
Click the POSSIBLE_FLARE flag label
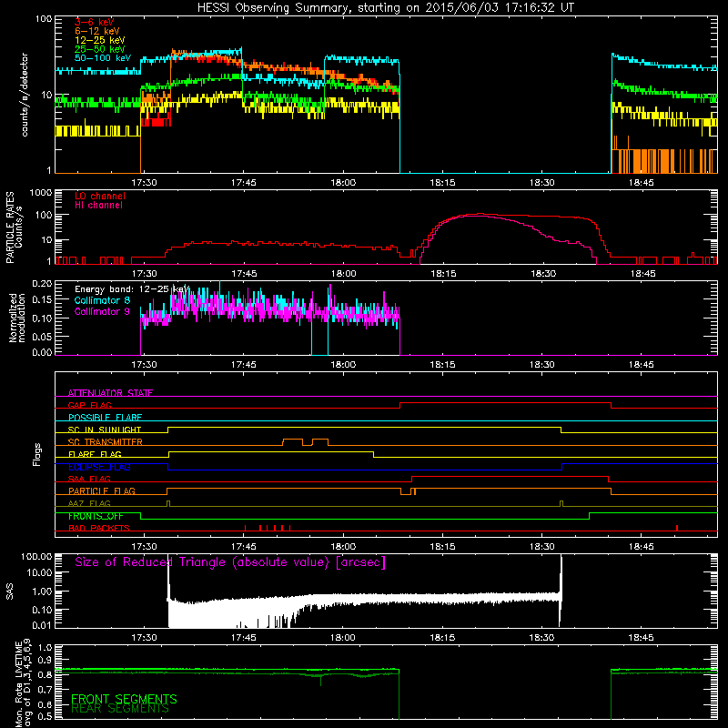pos(105,418)
